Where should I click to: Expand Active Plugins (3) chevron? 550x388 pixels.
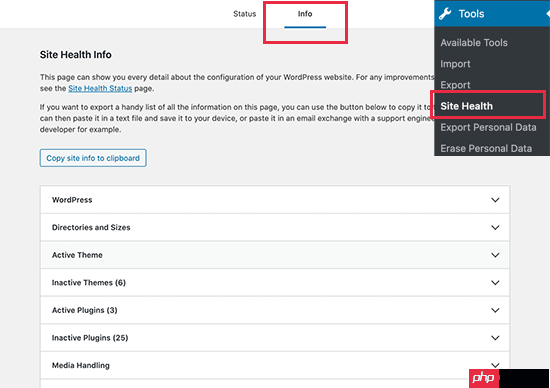(x=495, y=310)
